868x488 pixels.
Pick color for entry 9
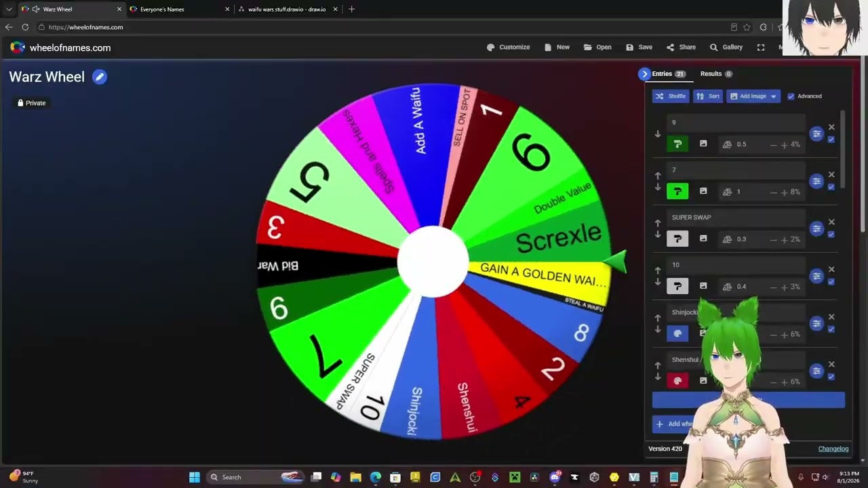pyautogui.click(x=677, y=144)
